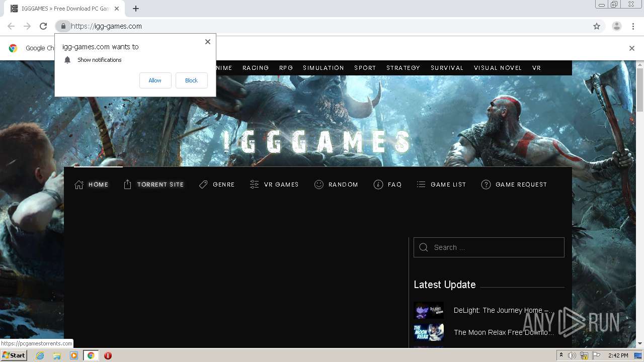Open the GENRE menu item
Screen dimensions: 644x362
217,185
